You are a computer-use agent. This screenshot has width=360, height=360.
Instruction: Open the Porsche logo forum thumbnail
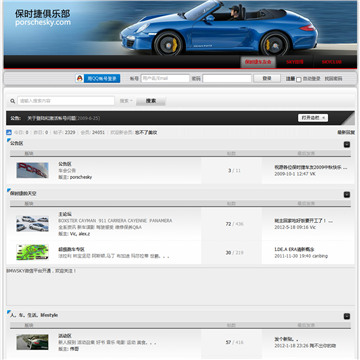32,170
